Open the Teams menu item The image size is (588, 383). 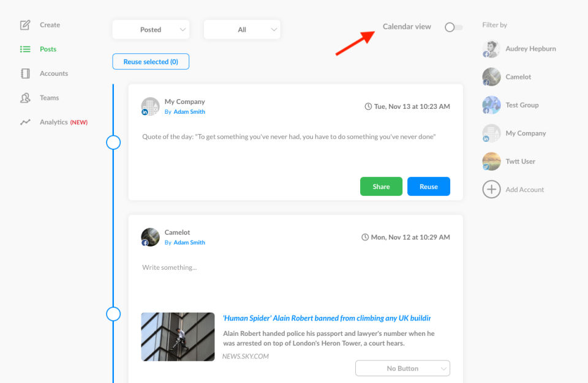[x=49, y=98]
